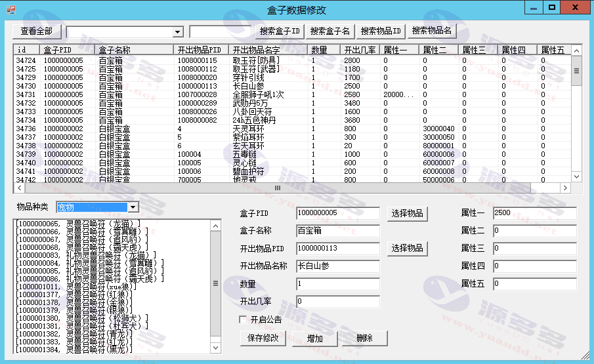Click 选择物品 next to 盒子PID

pos(407,213)
